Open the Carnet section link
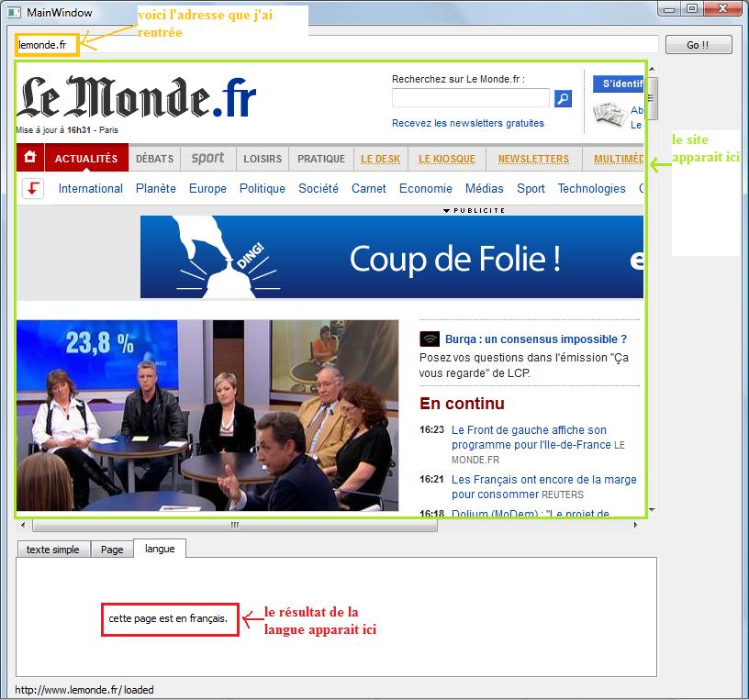 (x=369, y=189)
